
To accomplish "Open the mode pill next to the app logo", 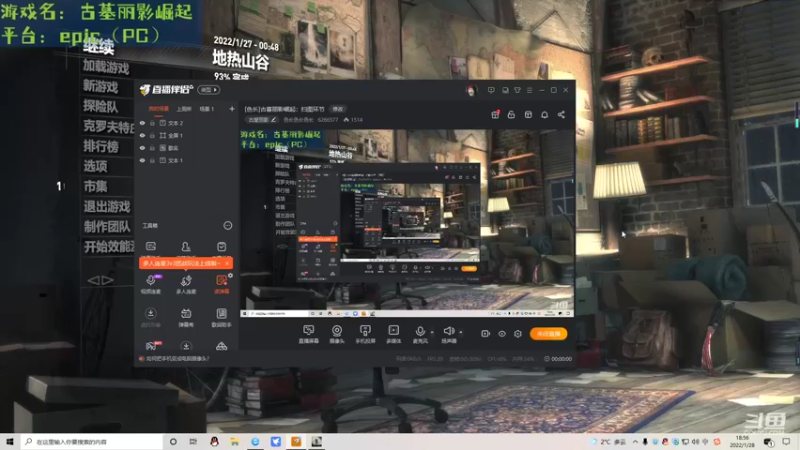I will point(208,90).
